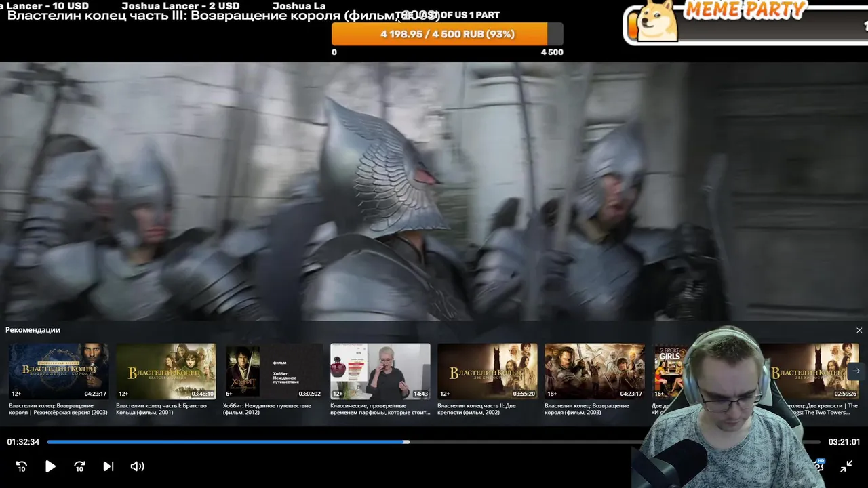868x488 pixels.
Task: Click the MEME PARTY banner text
Action: tap(745, 9)
